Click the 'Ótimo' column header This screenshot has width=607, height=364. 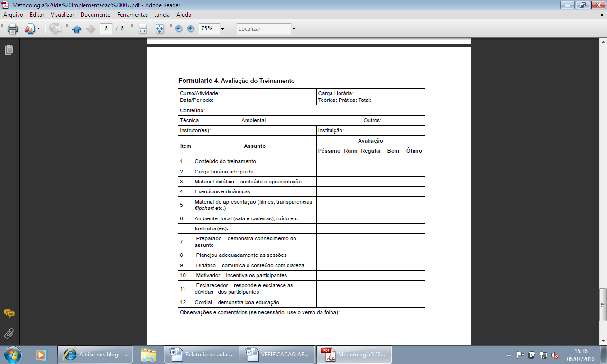(414, 151)
